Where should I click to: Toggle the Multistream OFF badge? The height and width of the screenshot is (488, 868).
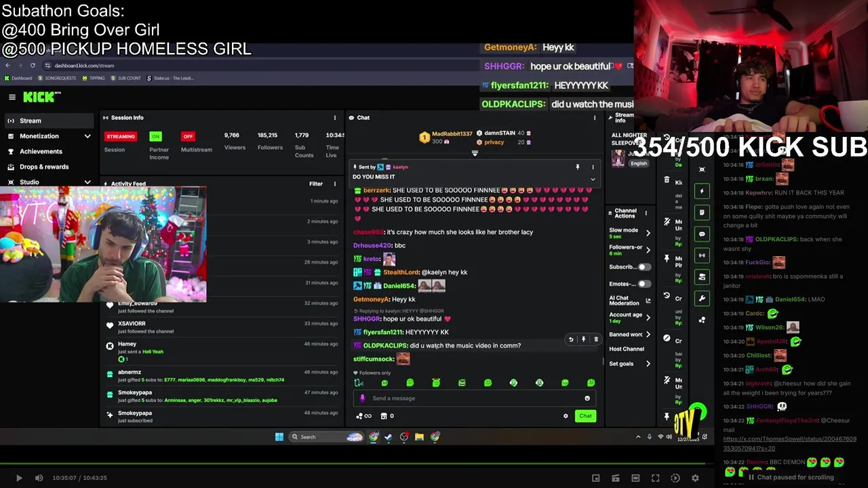click(x=188, y=136)
